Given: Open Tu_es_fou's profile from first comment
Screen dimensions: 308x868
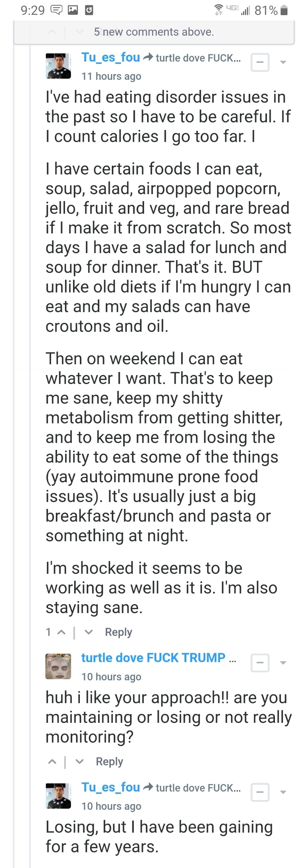Looking at the screenshot, I should point(111,57).
